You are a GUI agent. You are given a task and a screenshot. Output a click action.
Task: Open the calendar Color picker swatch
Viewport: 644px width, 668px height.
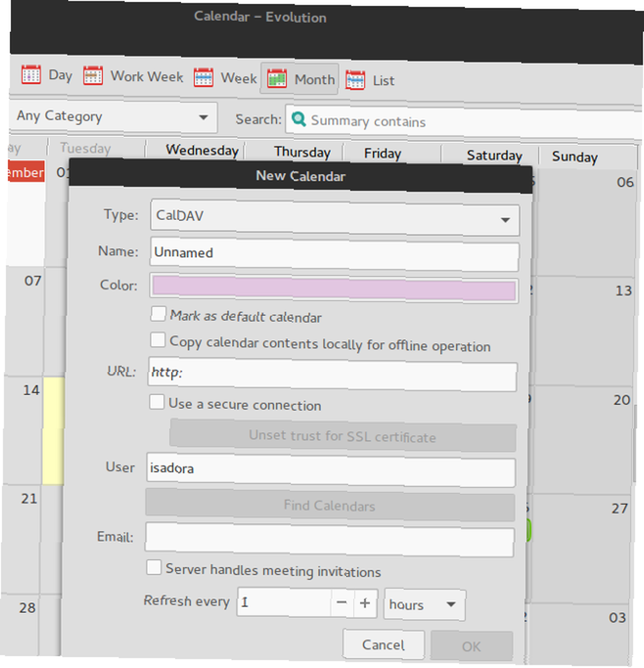click(x=334, y=289)
